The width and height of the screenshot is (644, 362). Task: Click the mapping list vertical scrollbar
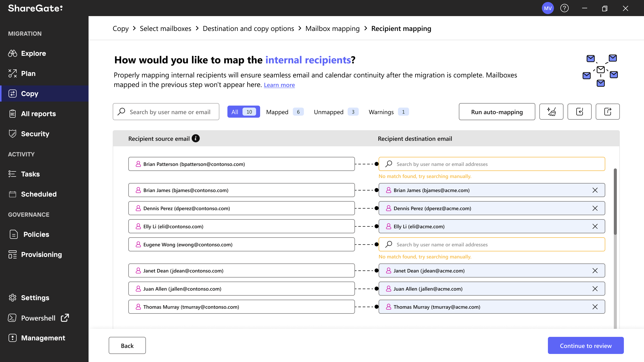[x=615, y=201]
